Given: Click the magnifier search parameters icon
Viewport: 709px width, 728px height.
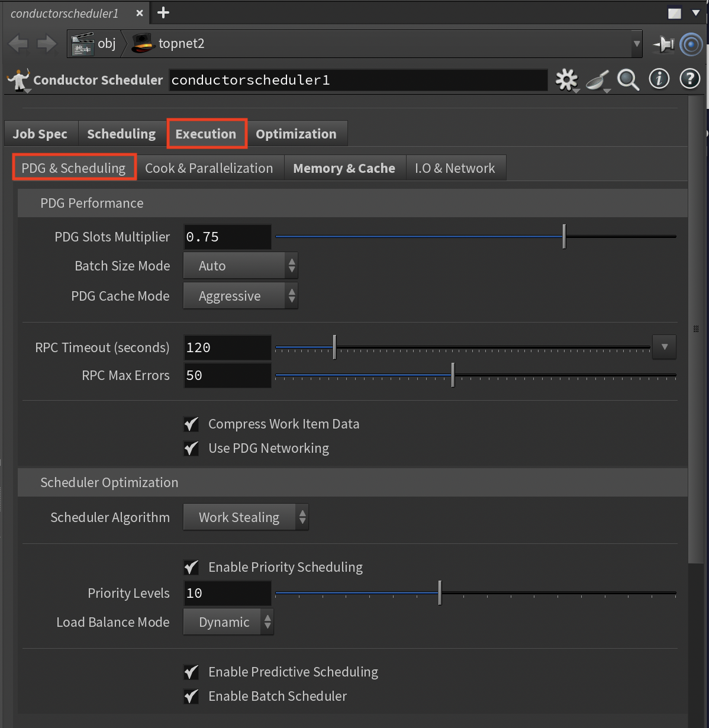Looking at the screenshot, I should click(x=628, y=79).
